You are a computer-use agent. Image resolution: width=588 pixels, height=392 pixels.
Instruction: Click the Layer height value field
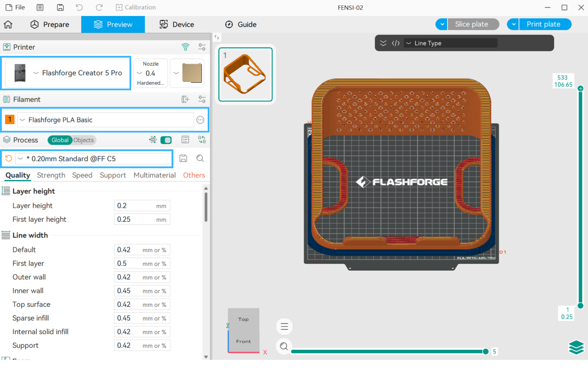[142, 206]
